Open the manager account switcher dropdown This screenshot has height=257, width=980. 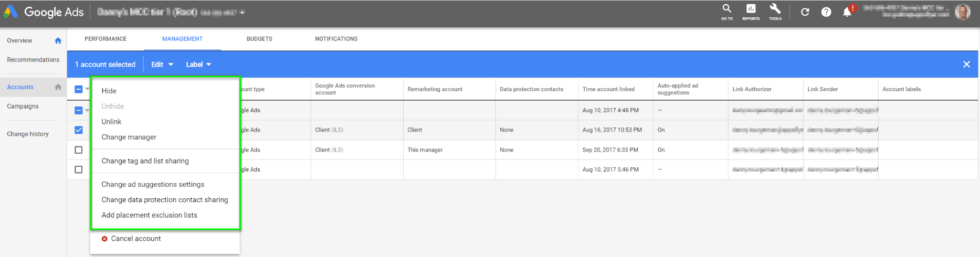click(242, 13)
